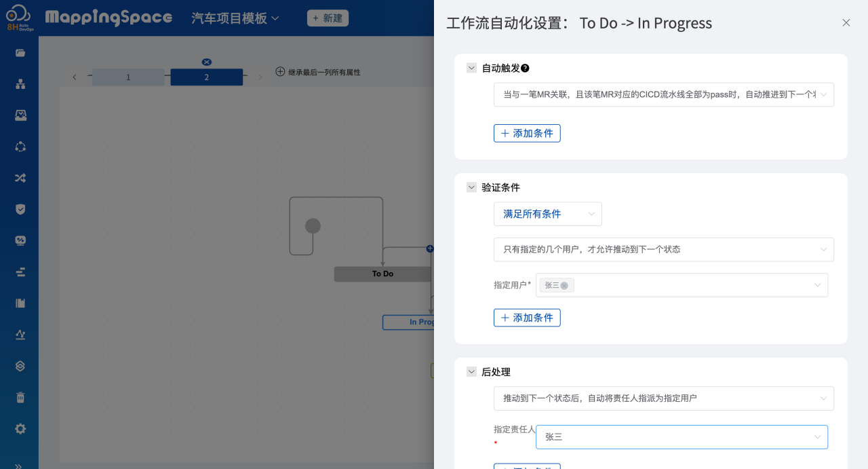Viewport: 868px width, 469px height.
Task: Click the plus icon on To Do node
Action: pyautogui.click(x=430, y=248)
